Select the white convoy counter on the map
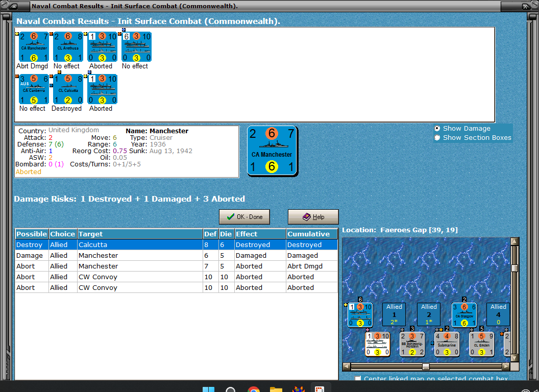This screenshot has width=539, height=392. point(377,344)
